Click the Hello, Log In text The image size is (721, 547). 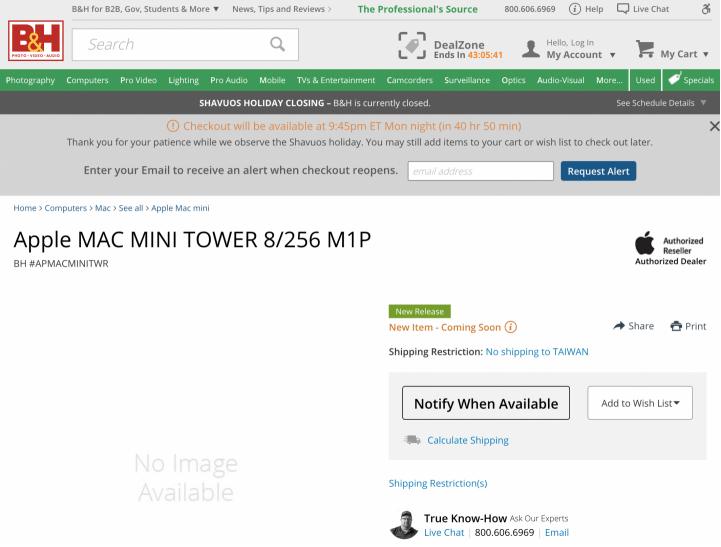[570, 43]
